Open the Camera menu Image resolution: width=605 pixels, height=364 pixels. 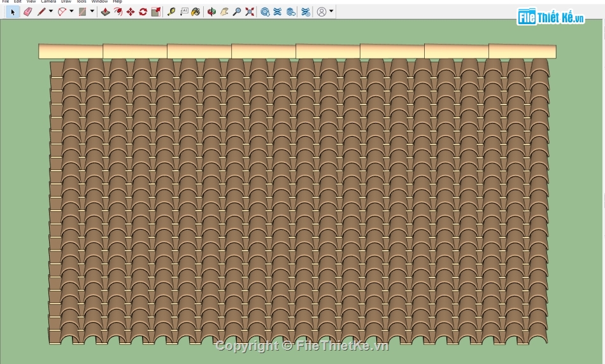coord(48,1)
